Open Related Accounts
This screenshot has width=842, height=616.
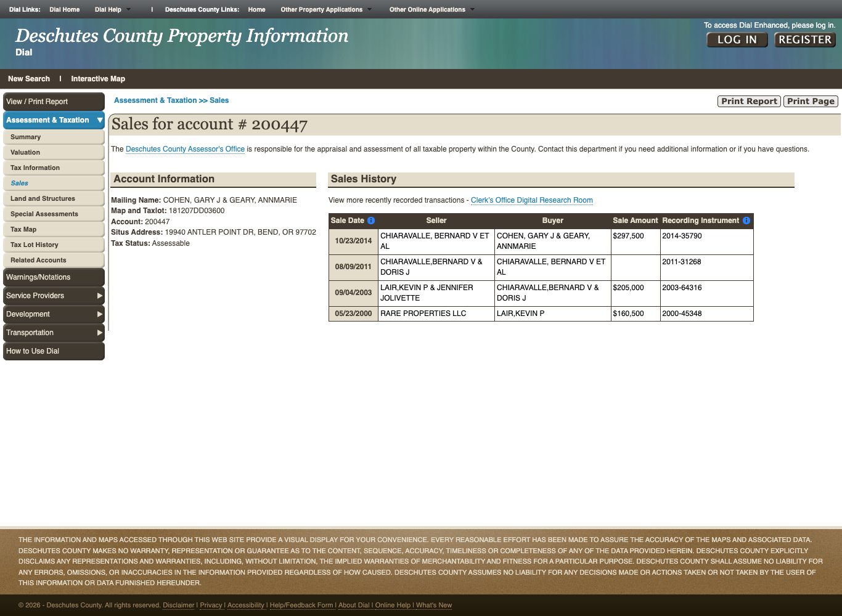pos(54,260)
